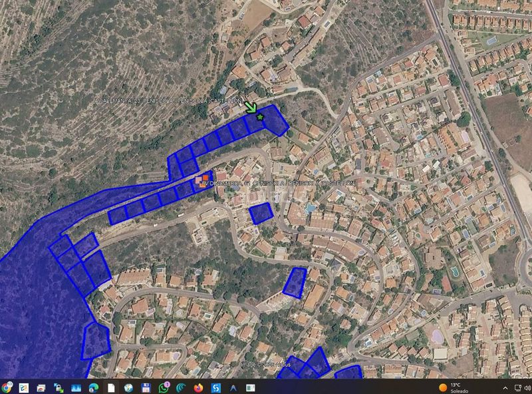Open the Microsoft Edge taskbar icon
Screen dimensions: 532x394
click(x=93, y=387)
